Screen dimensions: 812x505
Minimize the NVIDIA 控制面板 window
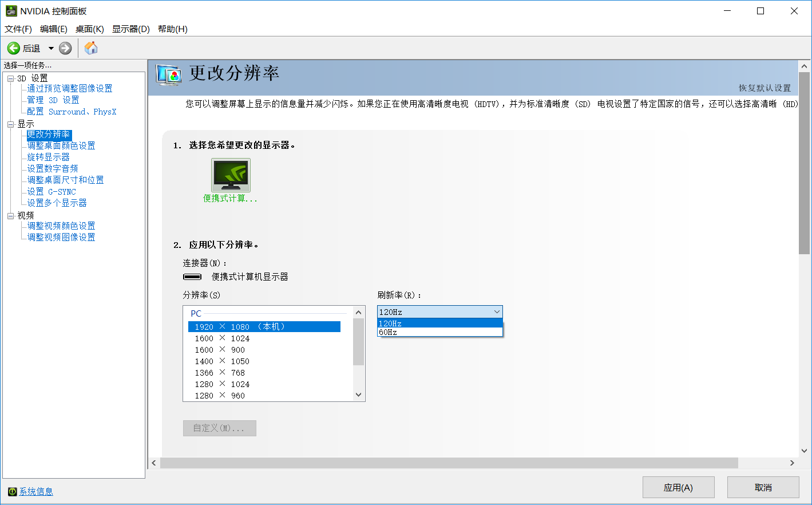coord(727,11)
